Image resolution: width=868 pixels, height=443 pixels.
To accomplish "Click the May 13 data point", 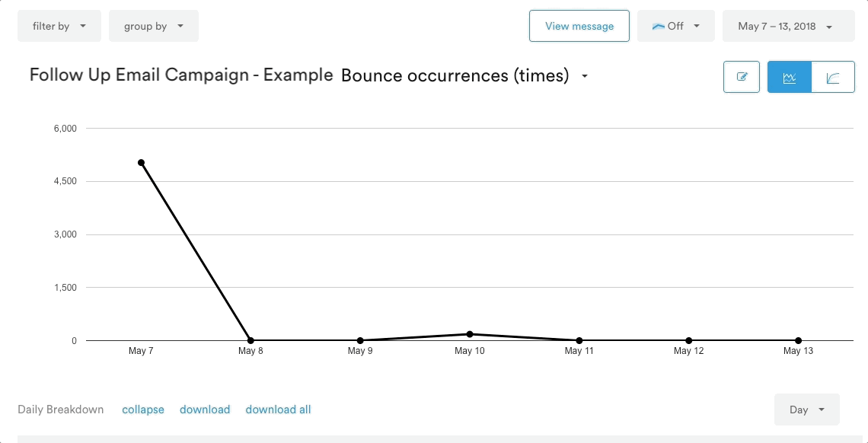I will (x=798, y=341).
